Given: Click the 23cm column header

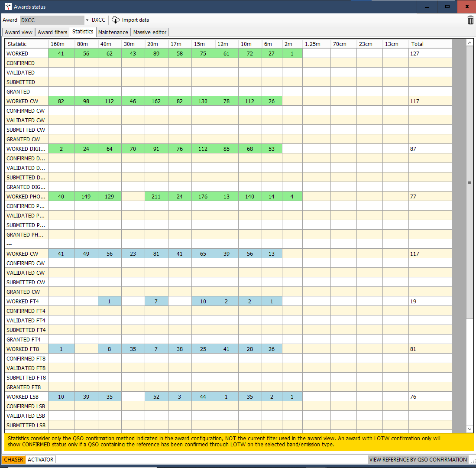Looking at the screenshot, I should pyautogui.click(x=370, y=44).
